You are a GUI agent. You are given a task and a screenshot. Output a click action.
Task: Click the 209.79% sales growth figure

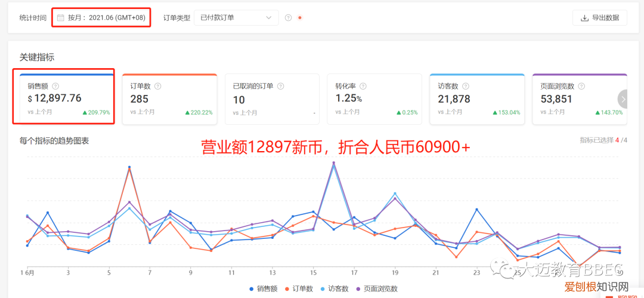[x=96, y=112]
